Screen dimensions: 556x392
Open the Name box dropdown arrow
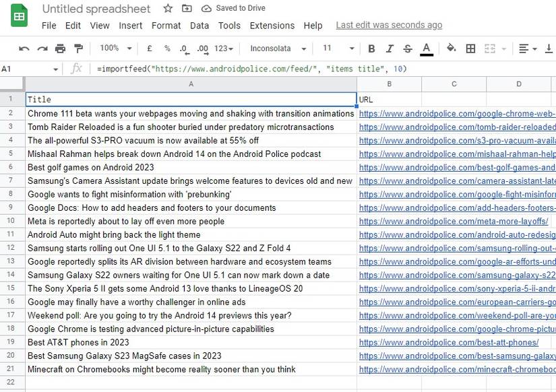pos(55,69)
